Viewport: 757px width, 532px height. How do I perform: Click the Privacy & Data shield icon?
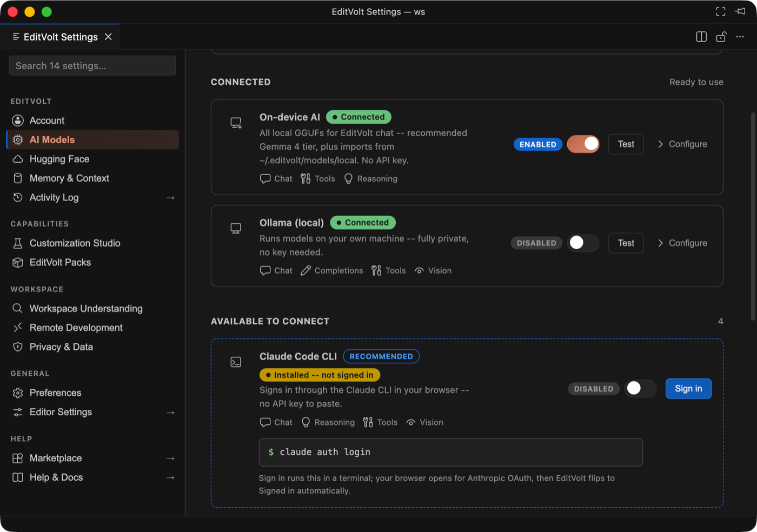tap(18, 347)
